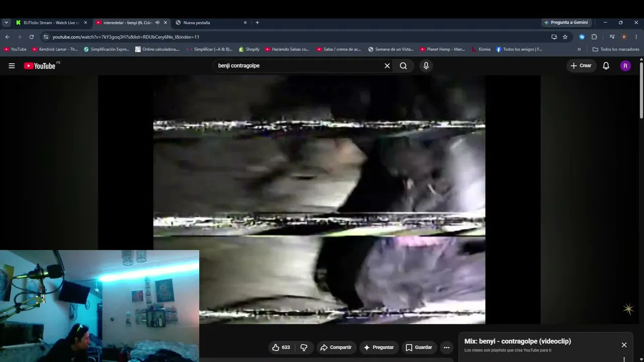Screen dimensions: 644x362
Task: Open the purple R account avatar
Action: coord(625,66)
